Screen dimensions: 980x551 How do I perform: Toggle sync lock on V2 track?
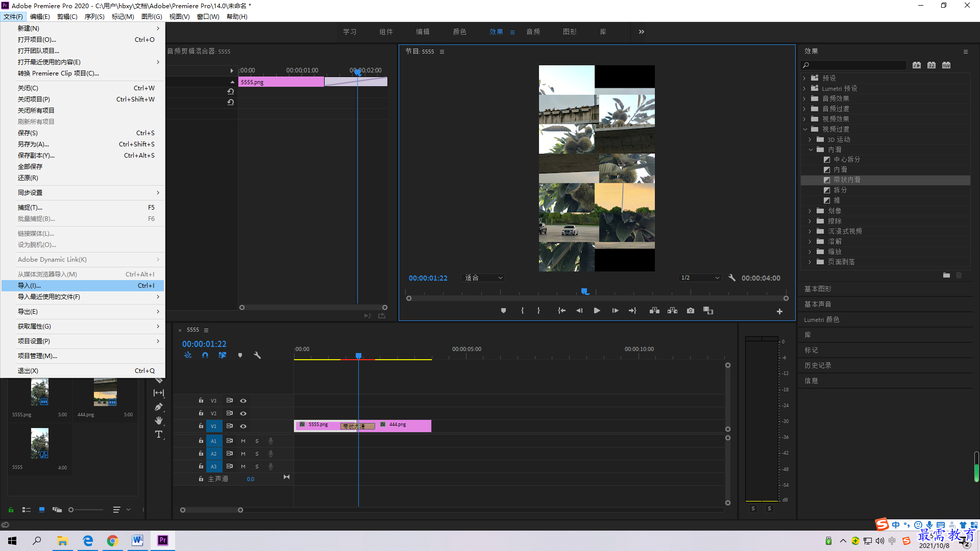(230, 413)
